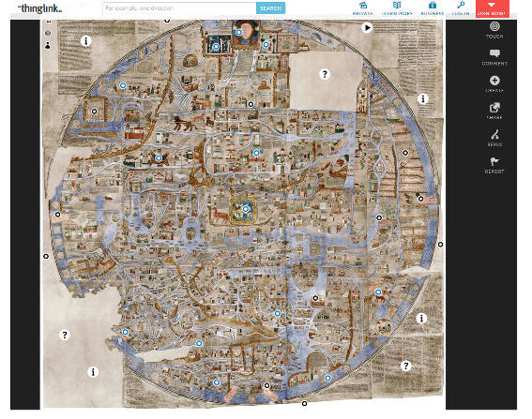This screenshot has width=532, height=419.
Task: Click the play arrow tag on map
Action: pos(367,27)
